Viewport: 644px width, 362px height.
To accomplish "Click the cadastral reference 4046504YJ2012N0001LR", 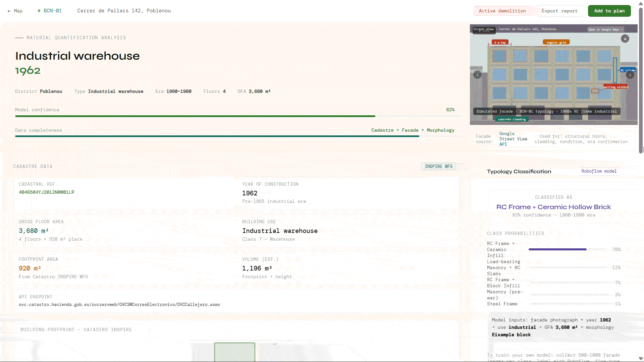I will tap(46, 192).
